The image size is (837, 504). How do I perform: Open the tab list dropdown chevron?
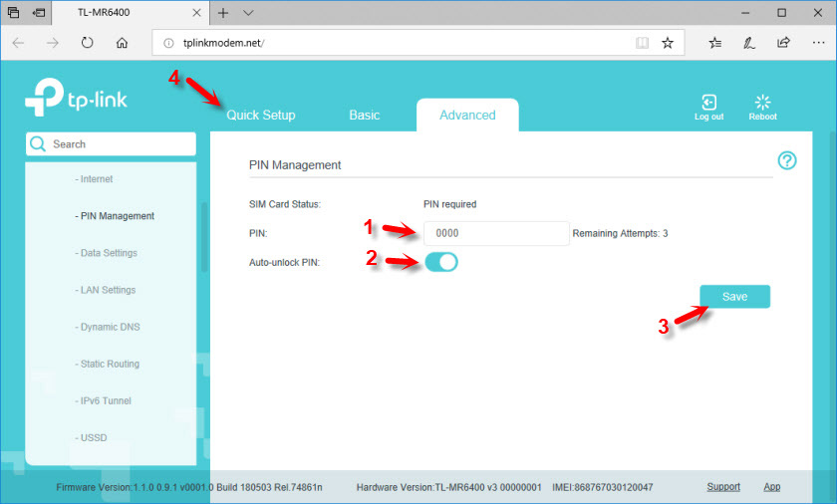tap(248, 13)
